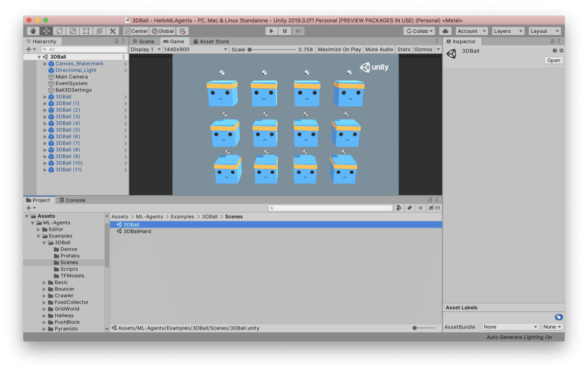Collapse the ML-Agents folder

(x=33, y=223)
